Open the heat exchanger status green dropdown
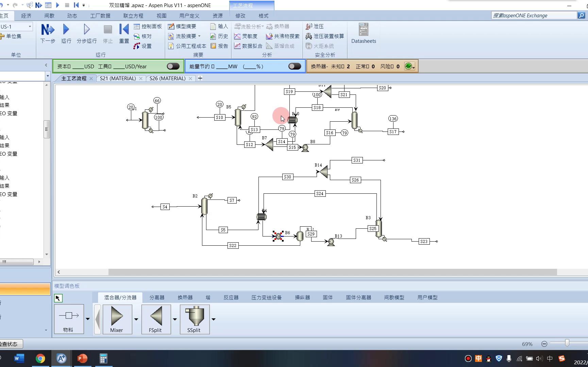Screen dimensions: 588x367 410,66
